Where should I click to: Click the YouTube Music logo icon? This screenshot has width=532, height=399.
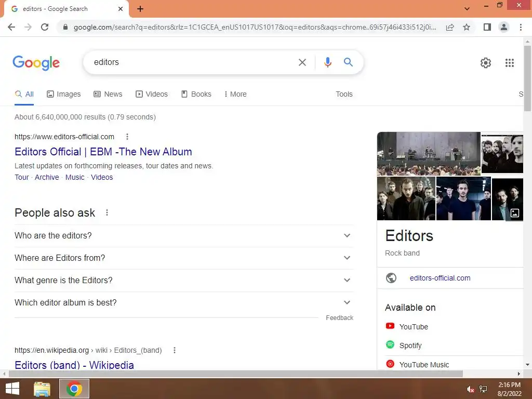[390, 364]
